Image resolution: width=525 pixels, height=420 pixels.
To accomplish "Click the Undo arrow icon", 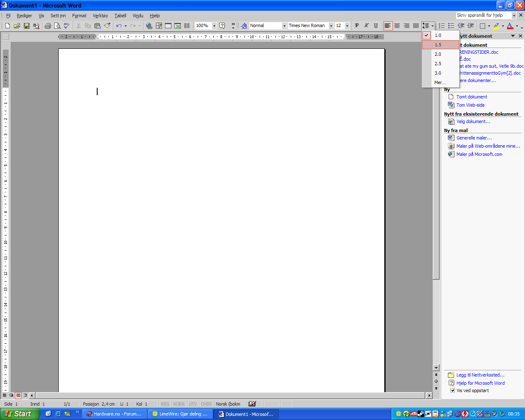I will 119,26.
